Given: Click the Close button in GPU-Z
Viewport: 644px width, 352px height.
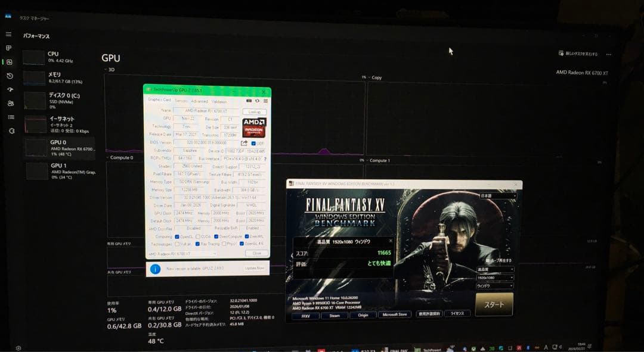Looking at the screenshot, I should point(256,253).
